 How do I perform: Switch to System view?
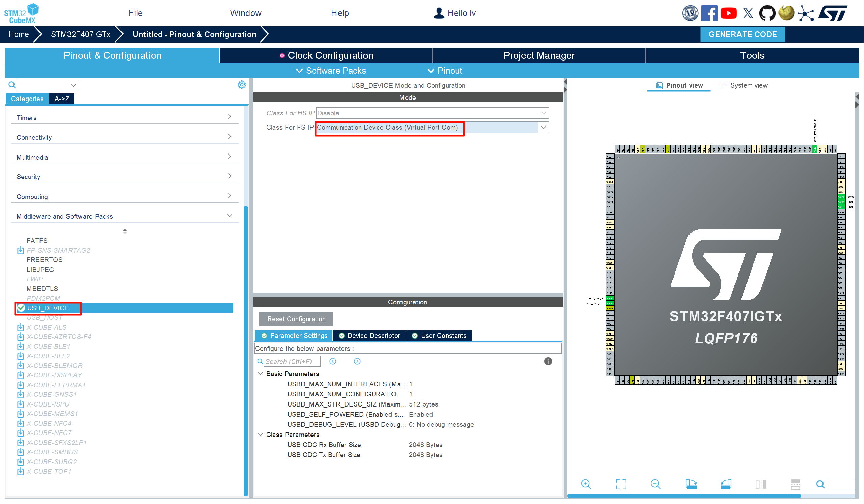(744, 85)
